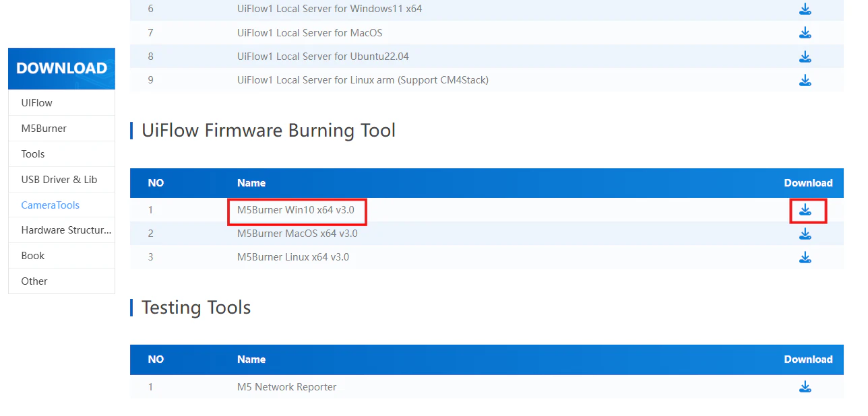
Task: Click M5Burner MacOS x64 v3.0 name
Action: tap(297, 234)
